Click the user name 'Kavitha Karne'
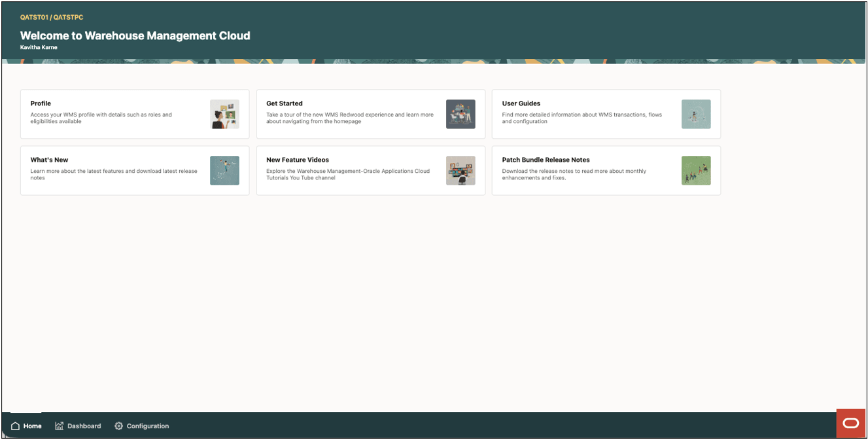868x440 pixels. pos(39,48)
